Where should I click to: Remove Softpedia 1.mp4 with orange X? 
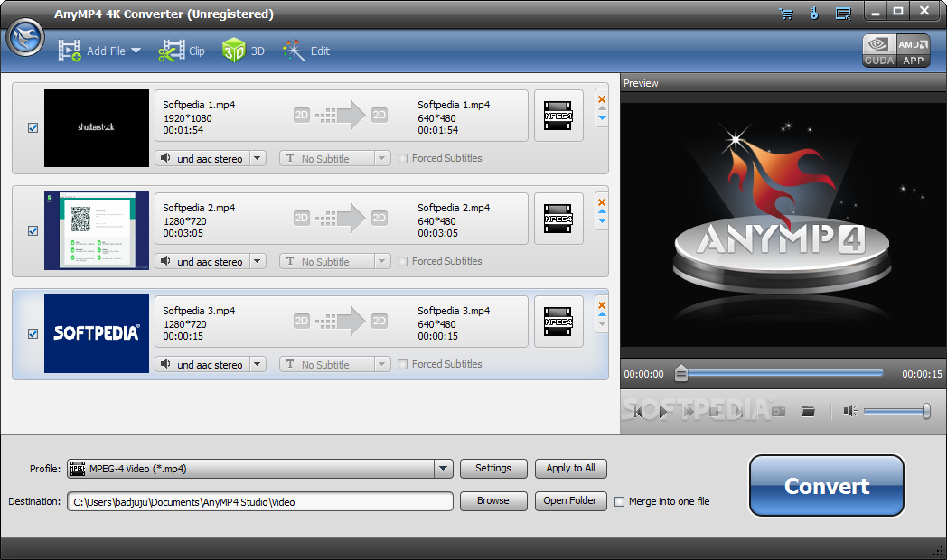tap(602, 99)
